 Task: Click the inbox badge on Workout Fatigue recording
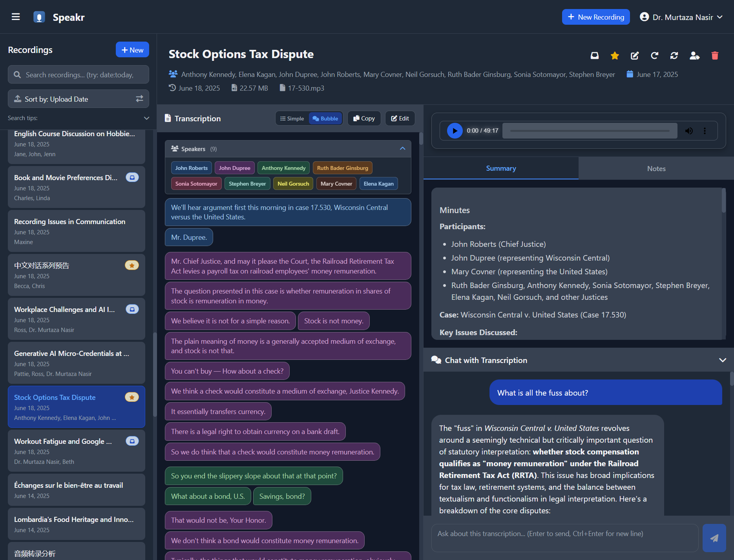point(132,441)
